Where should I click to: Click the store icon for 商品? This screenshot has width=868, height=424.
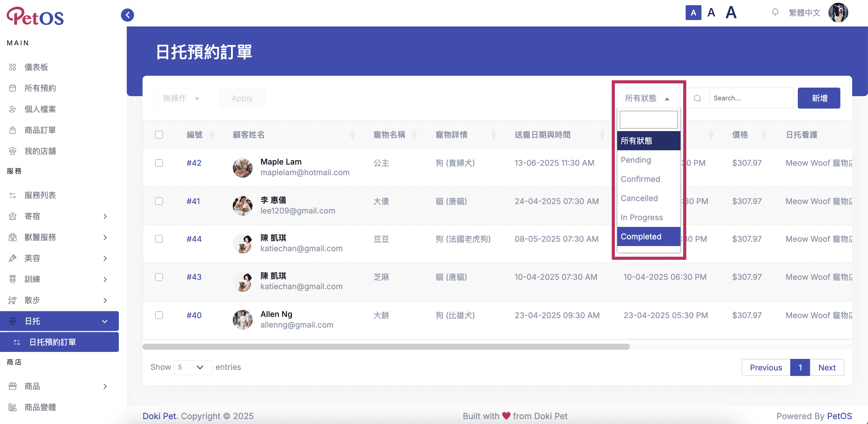pyautogui.click(x=12, y=386)
